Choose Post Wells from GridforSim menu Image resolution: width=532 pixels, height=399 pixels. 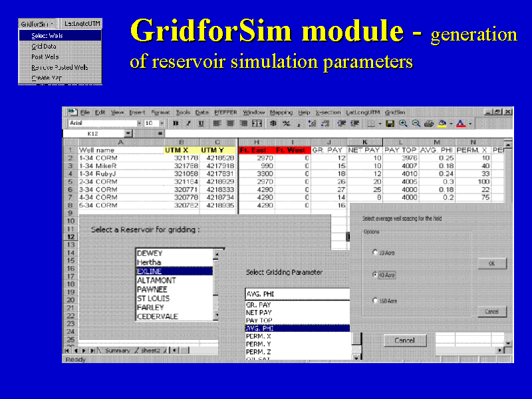[60, 57]
